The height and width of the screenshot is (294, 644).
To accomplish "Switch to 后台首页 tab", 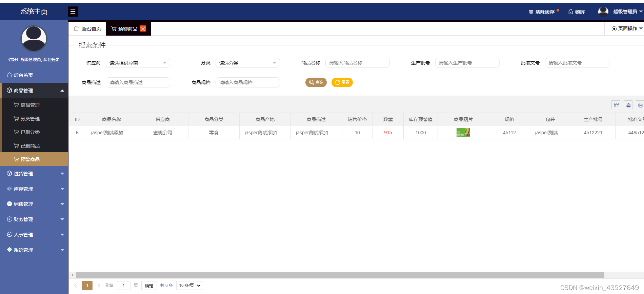I will (x=87, y=29).
